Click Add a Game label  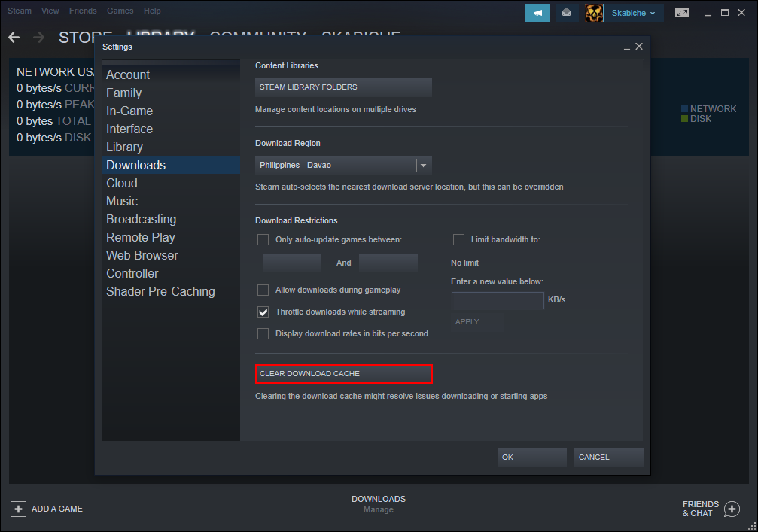(x=57, y=509)
